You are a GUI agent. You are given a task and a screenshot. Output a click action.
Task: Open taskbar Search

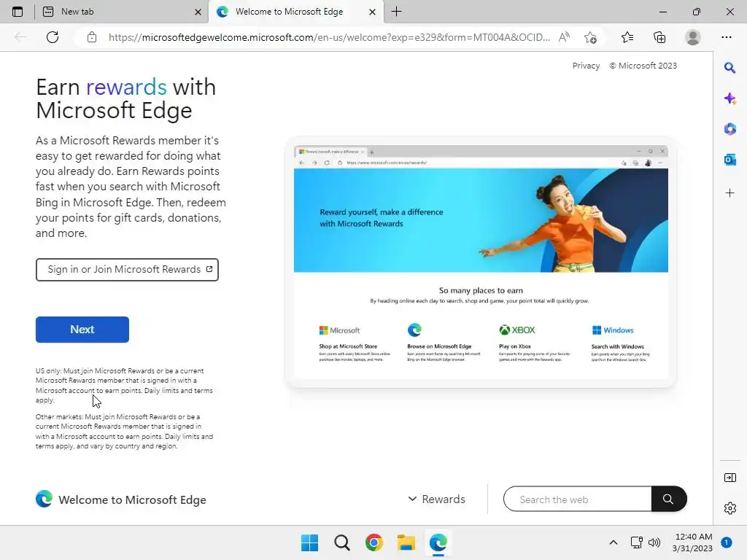point(342,542)
